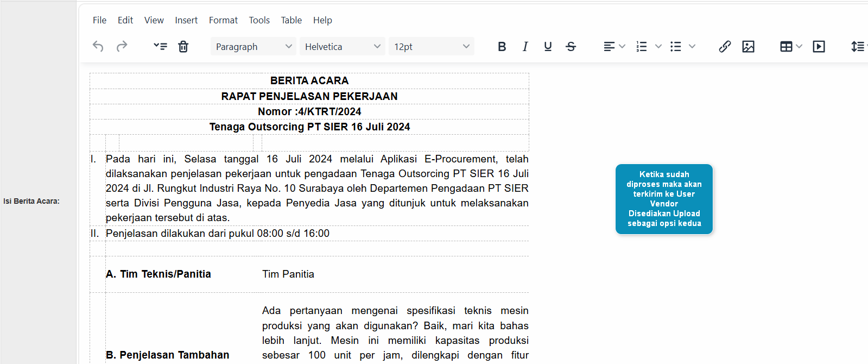Click the "Nomor :4/KTRT/2024" line
868x364 pixels.
tap(309, 111)
